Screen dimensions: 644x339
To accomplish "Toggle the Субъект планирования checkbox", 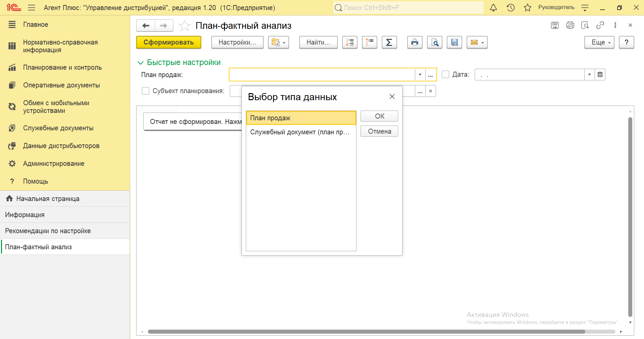I will pos(146,91).
